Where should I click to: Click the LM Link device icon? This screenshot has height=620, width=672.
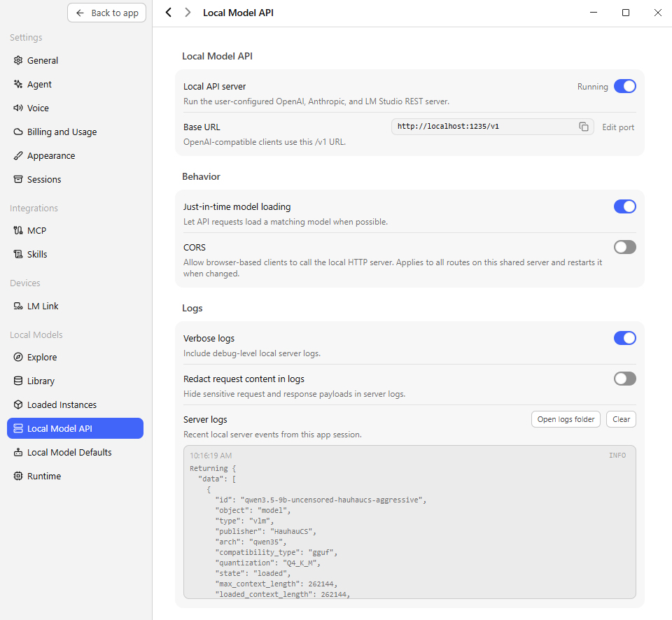tap(18, 306)
